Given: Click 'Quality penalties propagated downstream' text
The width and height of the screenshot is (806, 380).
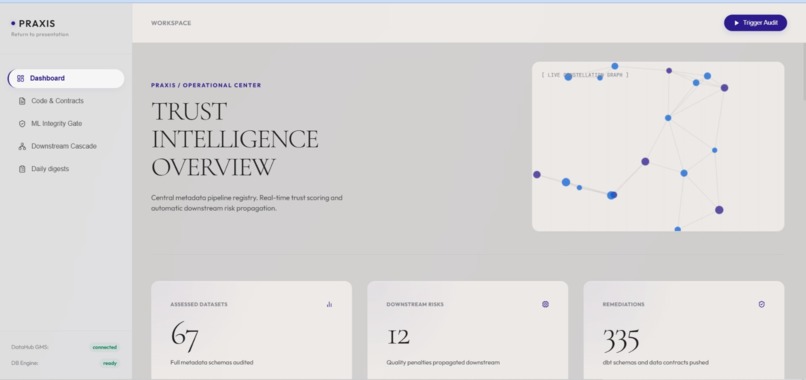Looking at the screenshot, I should 443,363.
